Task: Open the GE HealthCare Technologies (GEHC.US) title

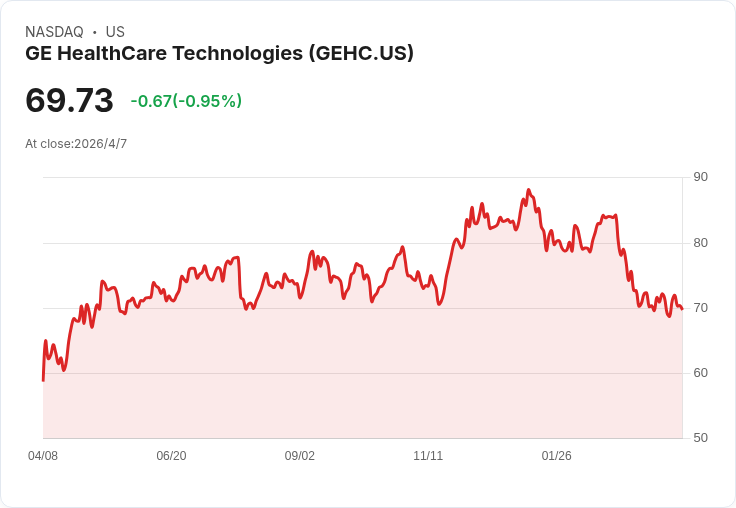Action: pyautogui.click(x=219, y=54)
